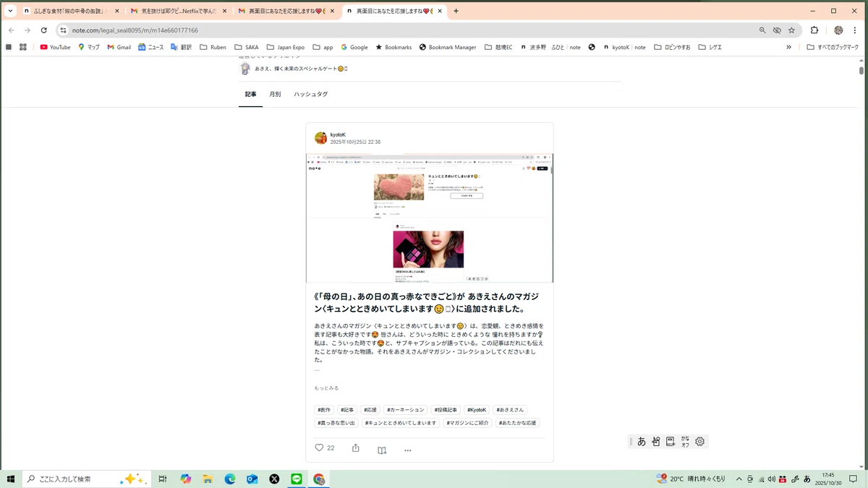Go back to previous page
Viewport: 868px width, 488px height.
[x=11, y=30]
